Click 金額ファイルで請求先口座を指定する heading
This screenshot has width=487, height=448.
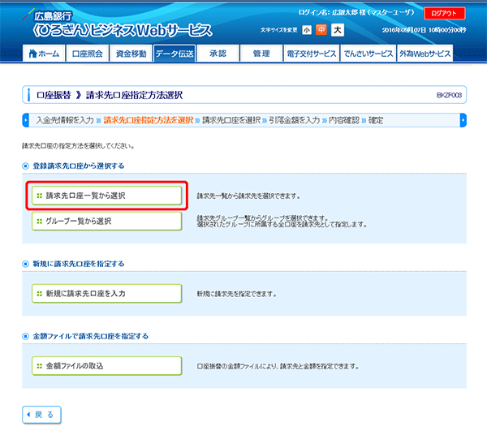(91, 336)
